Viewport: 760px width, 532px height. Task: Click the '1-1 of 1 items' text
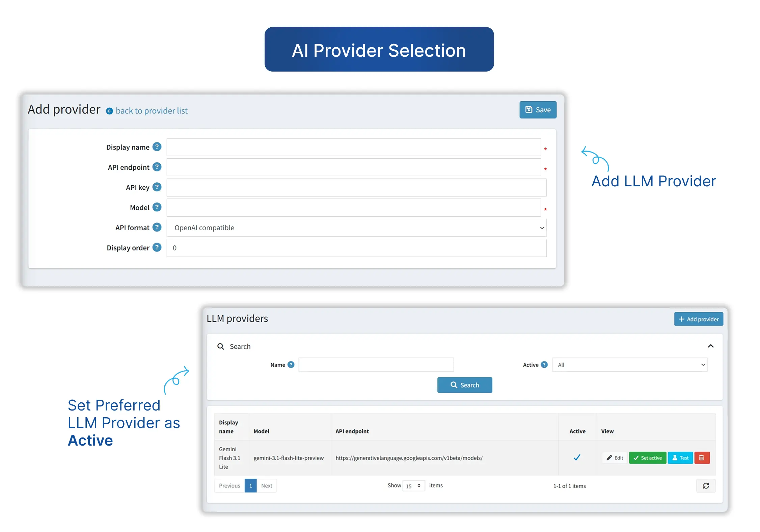pyautogui.click(x=569, y=486)
